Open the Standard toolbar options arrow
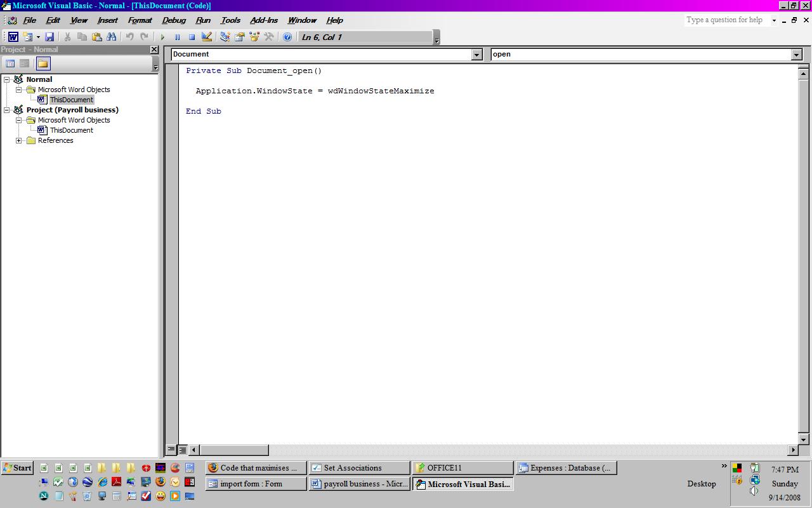The image size is (812, 508). coord(436,38)
